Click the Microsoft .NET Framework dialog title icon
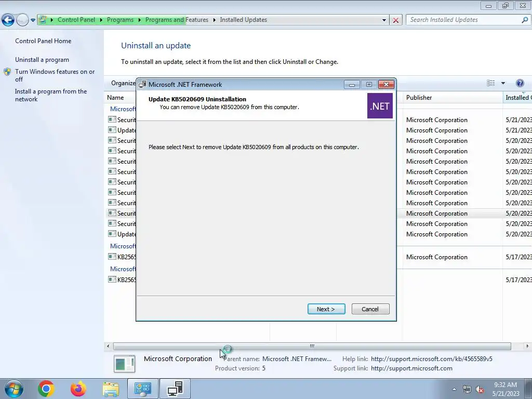532x399 pixels. [142, 85]
